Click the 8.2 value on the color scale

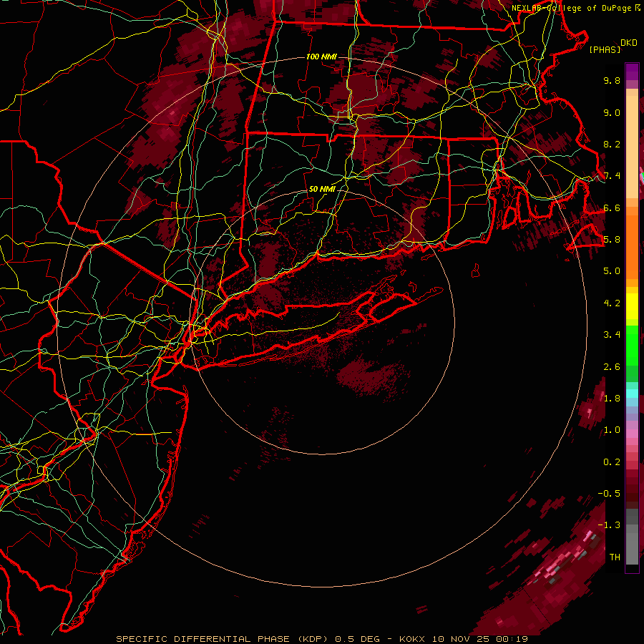(x=612, y=144)
